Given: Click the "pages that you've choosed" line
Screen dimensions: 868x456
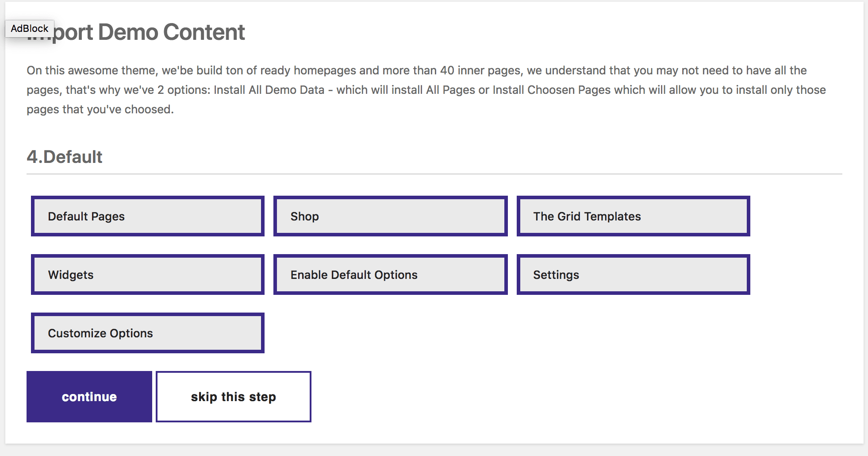Looking at the screenshot, I should pyautogui.click(x=100, y=109).
